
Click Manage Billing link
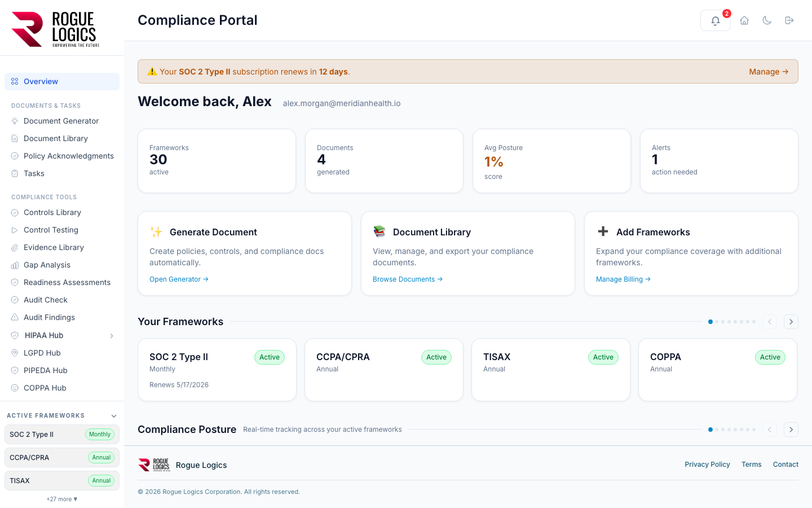click(x=623, y=279)
